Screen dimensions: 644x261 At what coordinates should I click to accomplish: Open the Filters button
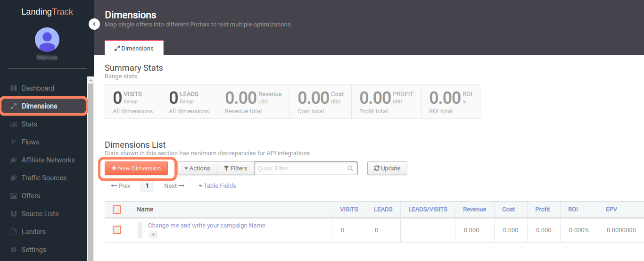(x=236, y=168)
